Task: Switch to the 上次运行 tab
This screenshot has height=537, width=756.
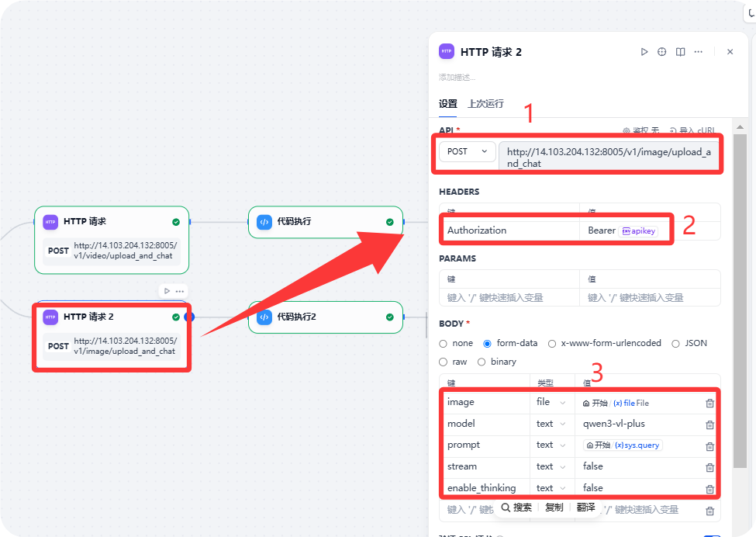Action: pyautogui.click(x=485, y=104)
